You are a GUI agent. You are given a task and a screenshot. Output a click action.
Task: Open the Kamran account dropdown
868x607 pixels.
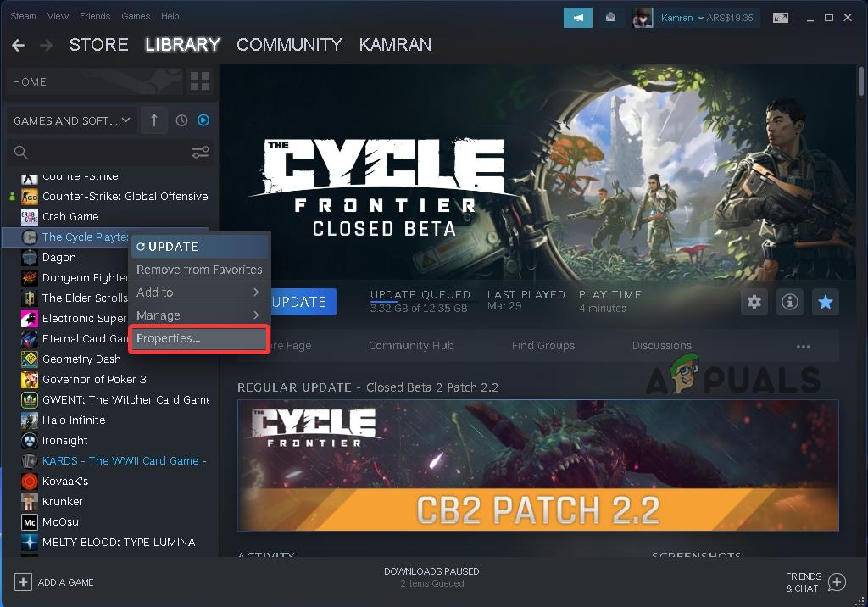(682, 18)
